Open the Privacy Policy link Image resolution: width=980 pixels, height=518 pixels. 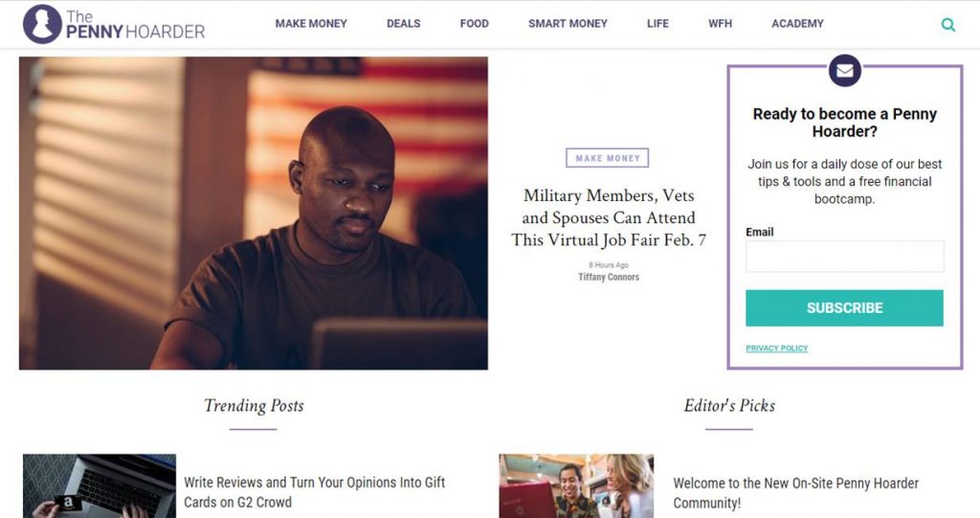[x=777, y=349]
